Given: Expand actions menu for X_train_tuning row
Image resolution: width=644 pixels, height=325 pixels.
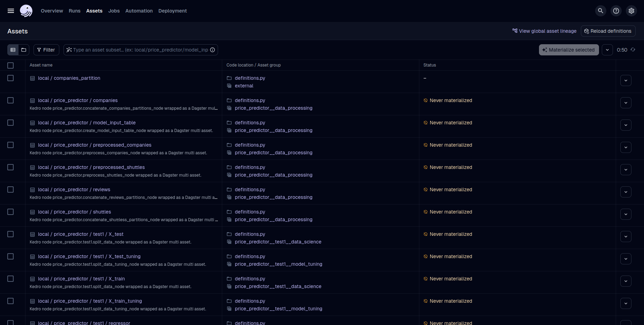Looking at the screenshot, I should [626, 303].
